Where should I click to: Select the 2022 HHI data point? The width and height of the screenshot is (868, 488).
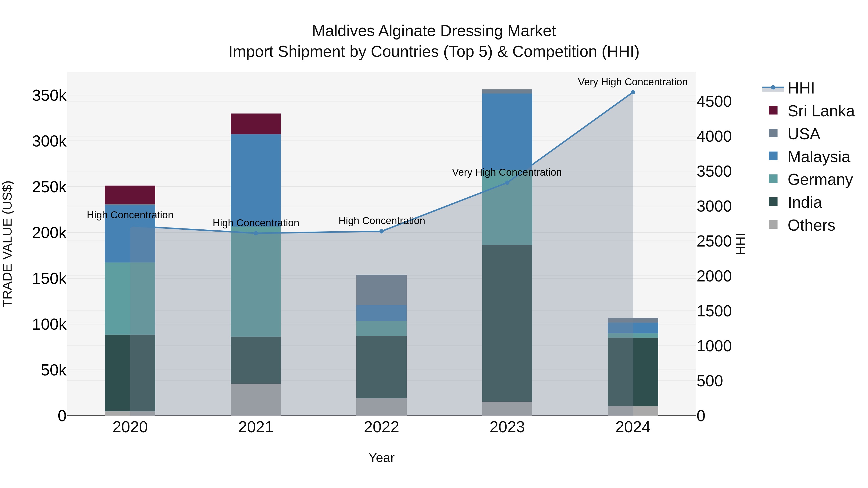[381, 231]
